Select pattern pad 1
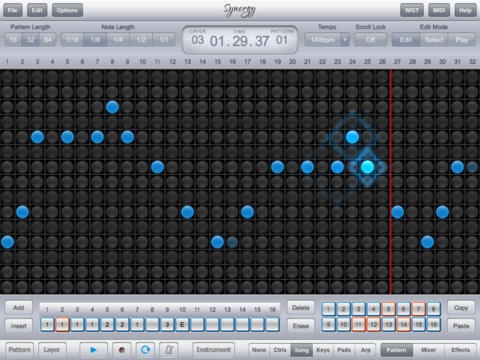 pyautogui.click(x=328, y=309)
